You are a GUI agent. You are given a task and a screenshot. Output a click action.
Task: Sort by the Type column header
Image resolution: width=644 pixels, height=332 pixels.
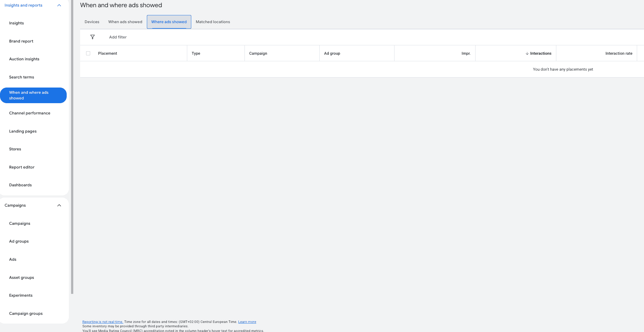coord(196,53)
